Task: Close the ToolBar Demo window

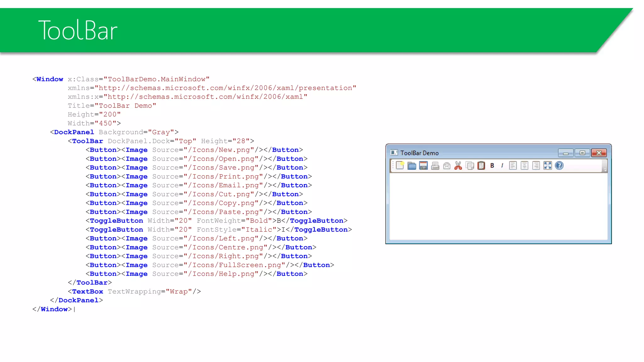Action: (599, 153)
